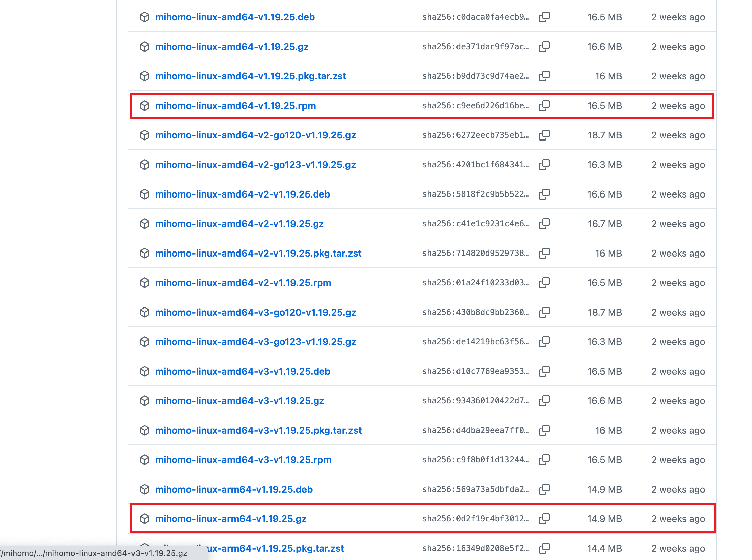Download mihomo-linux-amd64-v2-v1.19.25.pkg.tar.zst
This screenshot has width=752, height=560.
tap(258, 253)
